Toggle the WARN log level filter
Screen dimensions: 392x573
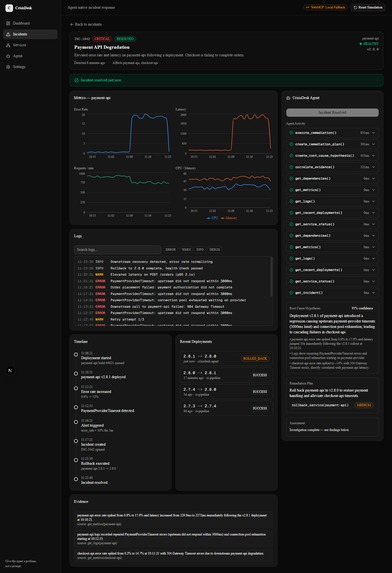tap(186, 250)
